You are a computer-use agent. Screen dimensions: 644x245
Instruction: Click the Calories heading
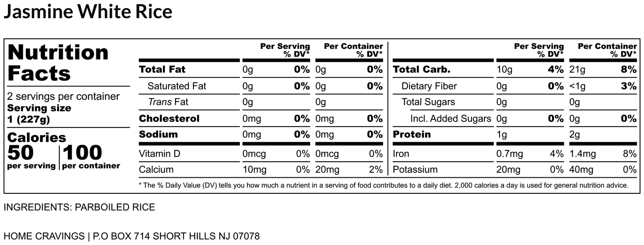pyautogui.click(x=37, y=137)
